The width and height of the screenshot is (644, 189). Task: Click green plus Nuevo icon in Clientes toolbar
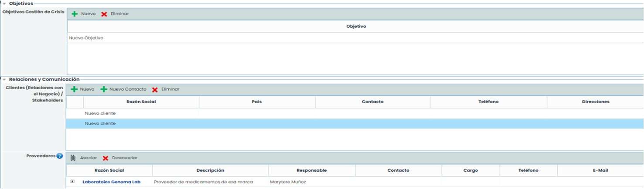pos(74,89)
